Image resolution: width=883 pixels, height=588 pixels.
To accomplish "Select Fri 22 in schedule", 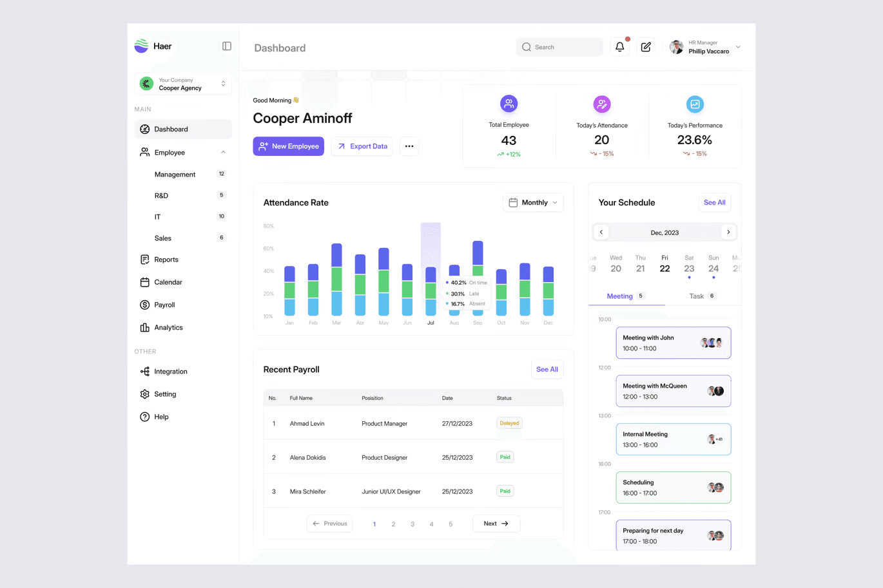I will pyautogui.click(x=665, y=264).
